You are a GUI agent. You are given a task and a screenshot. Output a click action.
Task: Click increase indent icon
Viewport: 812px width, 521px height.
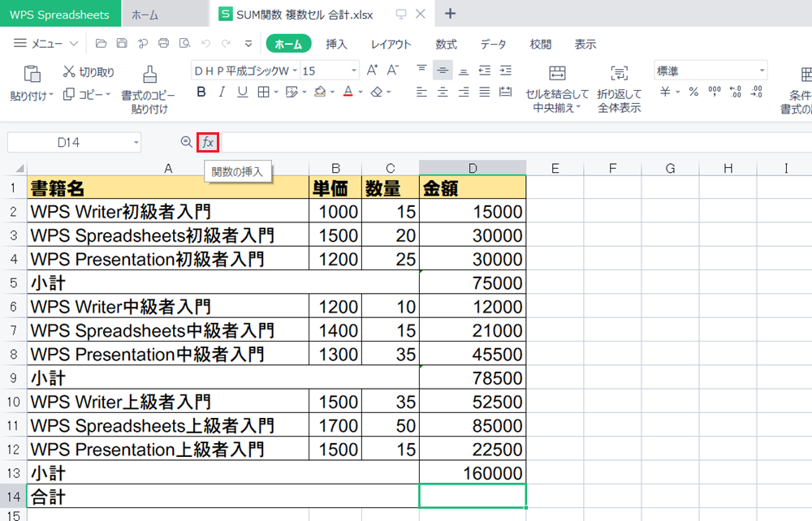coord(505,70)
